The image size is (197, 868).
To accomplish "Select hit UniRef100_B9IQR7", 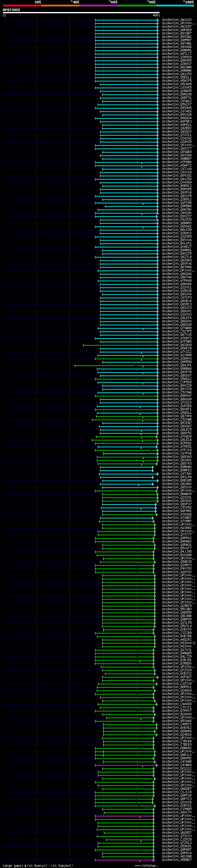I will coord(177,33).
